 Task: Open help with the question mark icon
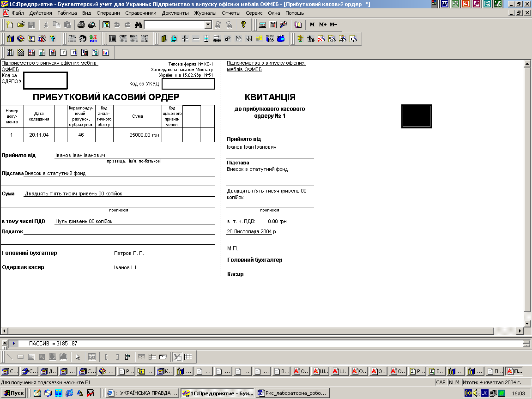(243, 24)
